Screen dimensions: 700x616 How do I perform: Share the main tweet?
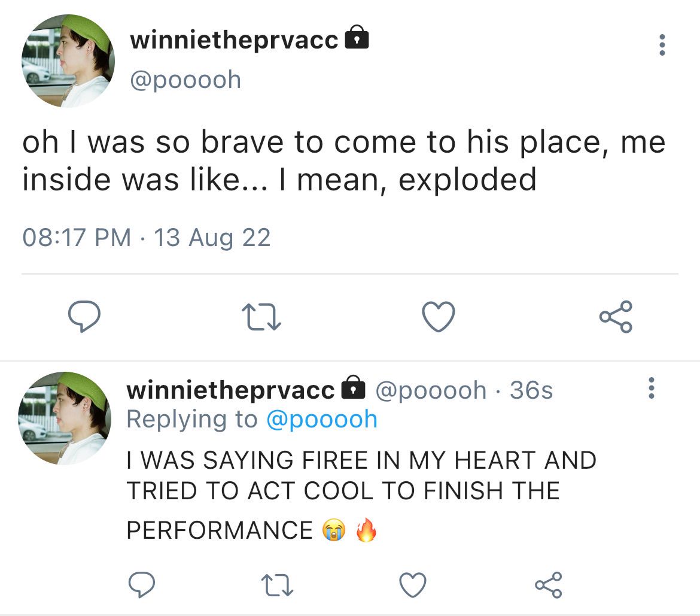[616, 316]
